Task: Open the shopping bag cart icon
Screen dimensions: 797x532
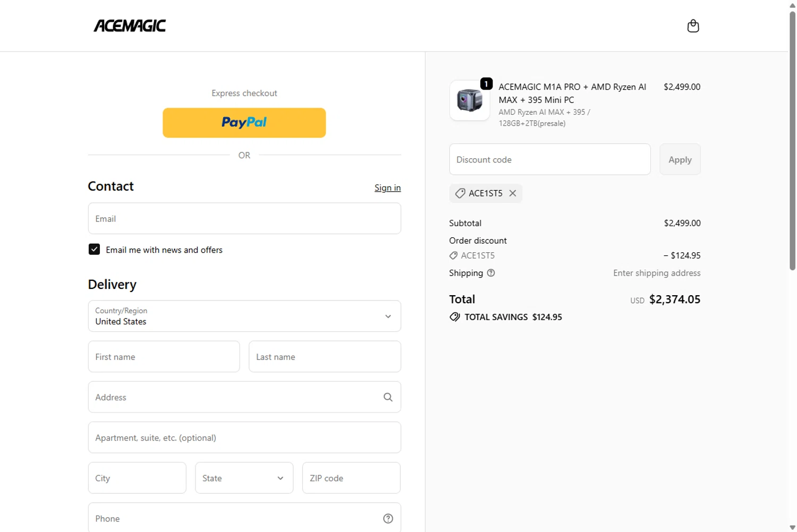Action: click(x=693, y=26)
